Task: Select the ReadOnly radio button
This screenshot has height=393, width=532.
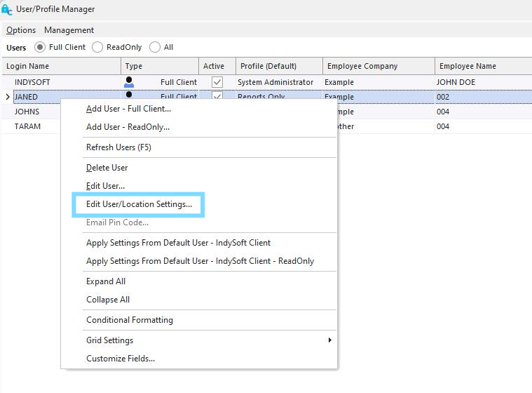Action: (x=97, y=47)
